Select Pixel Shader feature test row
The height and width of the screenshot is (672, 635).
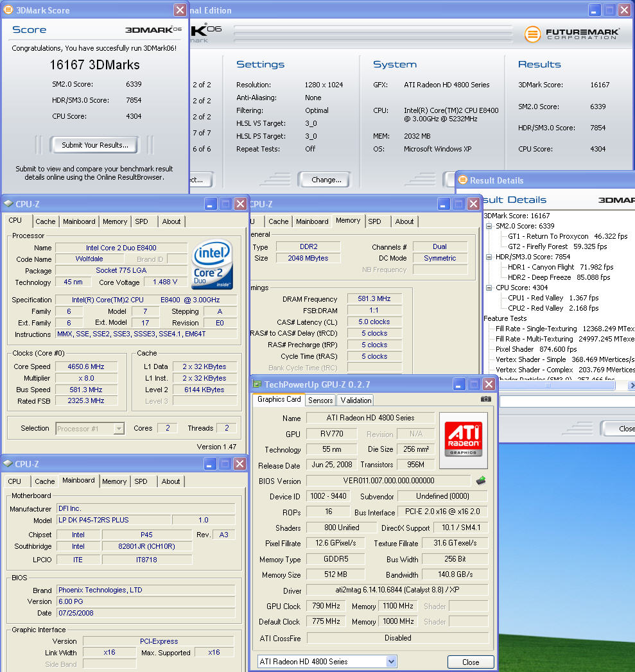(x=536, y=349)
